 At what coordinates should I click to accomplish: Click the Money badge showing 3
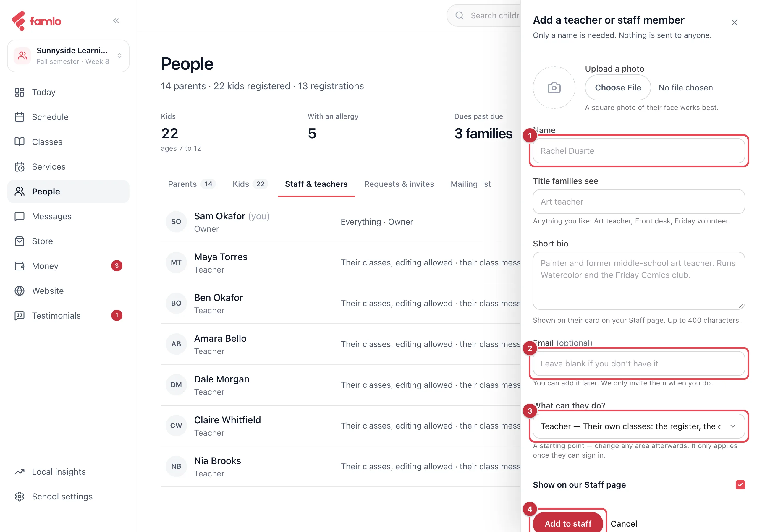pyautogui.click(x=117, y=266)
